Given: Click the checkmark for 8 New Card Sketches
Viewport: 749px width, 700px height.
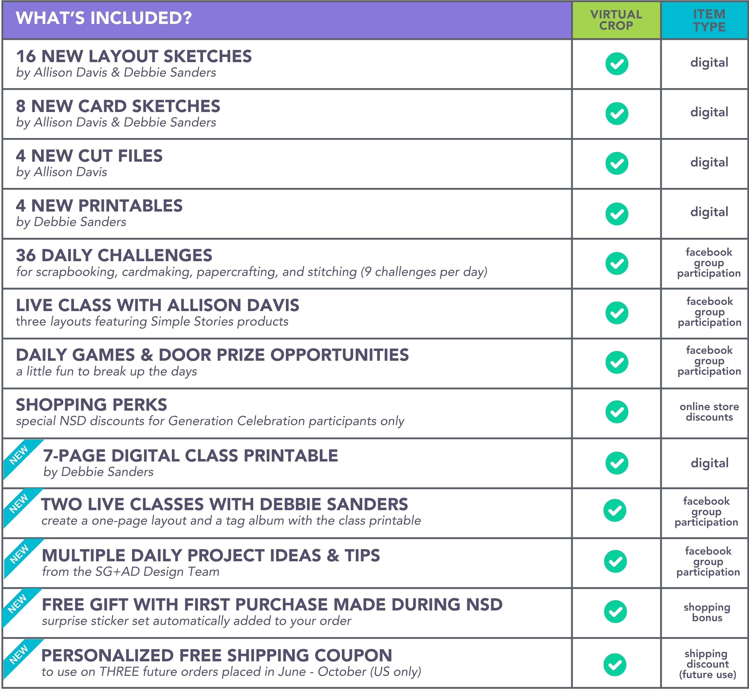Looking at the screenshot, I should pyautogui.click(x=616, y=113).
